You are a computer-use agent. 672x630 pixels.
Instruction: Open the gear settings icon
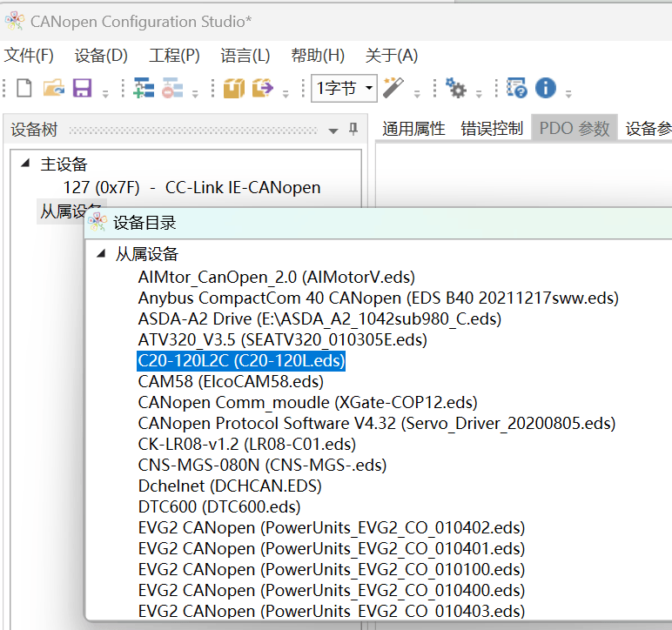(455, 88)
